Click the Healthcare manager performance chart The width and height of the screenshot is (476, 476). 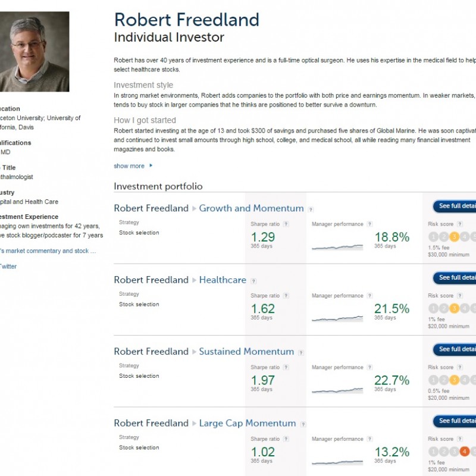337,318
